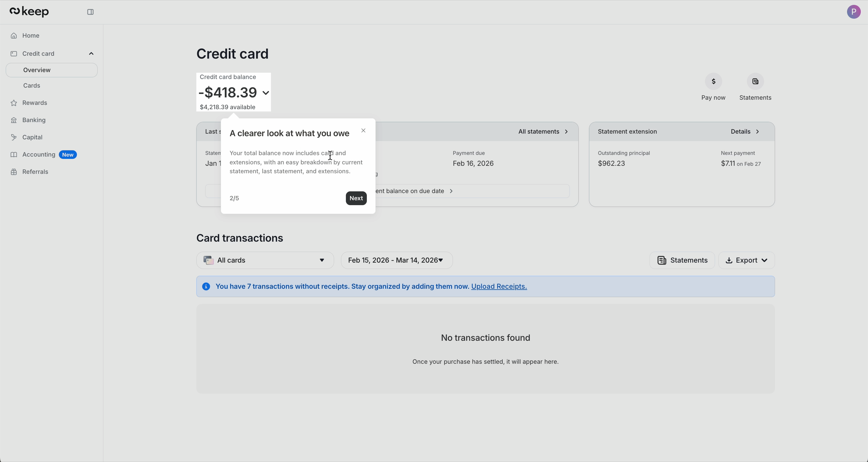Expand the credit card balance breakdown
This screenshot has width=868, height=462.
266,93
